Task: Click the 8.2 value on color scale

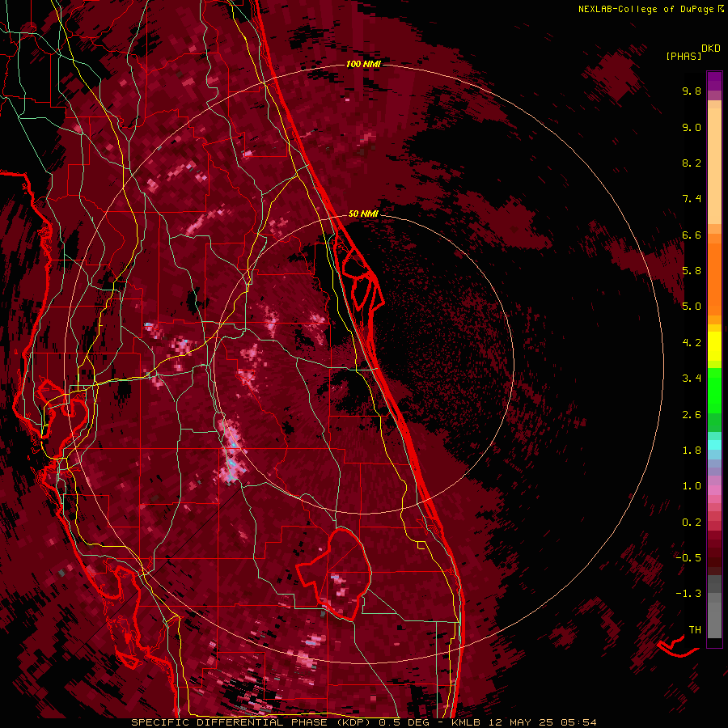Action: coord(692,163)
